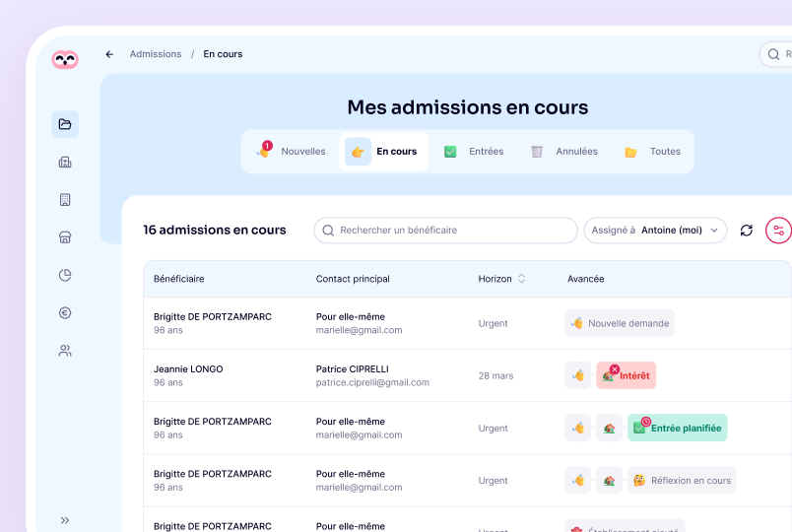Viewport: 792px width, 532px height.
Task: Click the Nouvelle demande status badge
Action: tap(620, 323)
